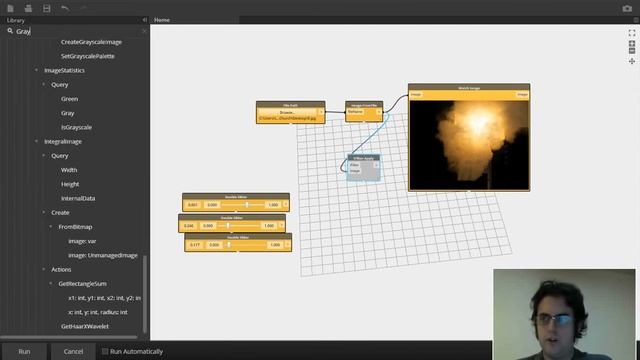Open the File Path node output arrow
This screenshot has height=360, width=640.
pos(321,112)
